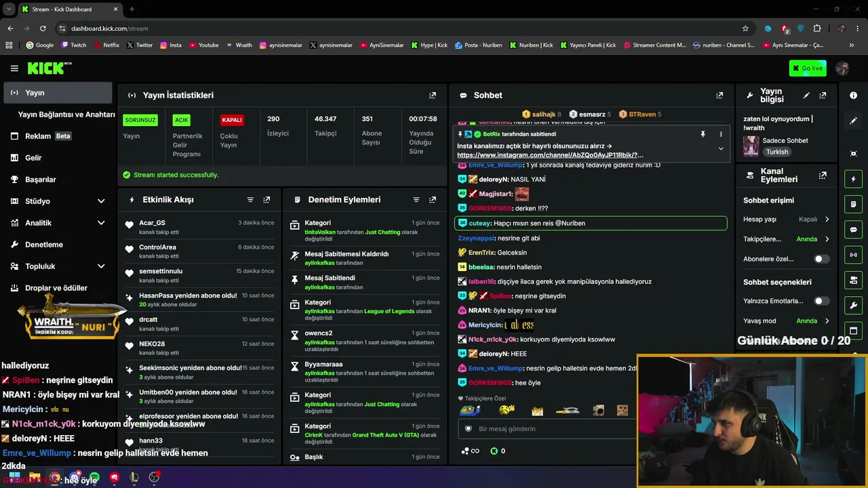Go to the Gelir page
This screenshot has height=488, width=868.
[58, 158]
